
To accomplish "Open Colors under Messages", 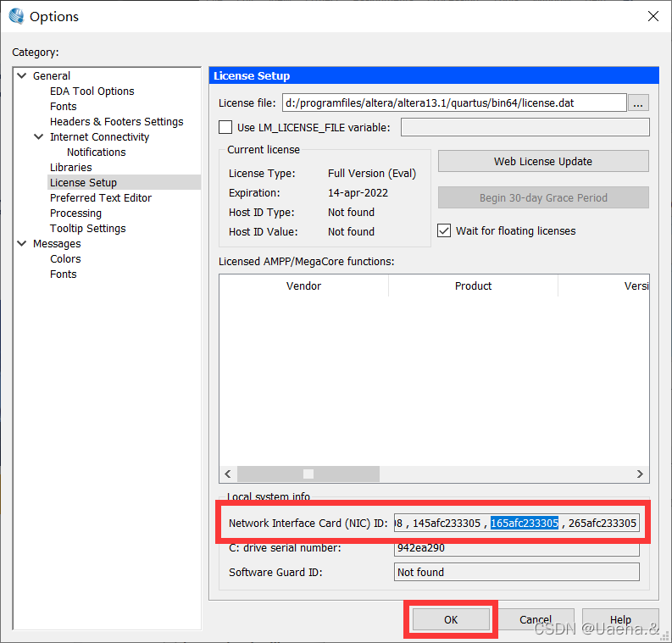I will tap(65, 258).
